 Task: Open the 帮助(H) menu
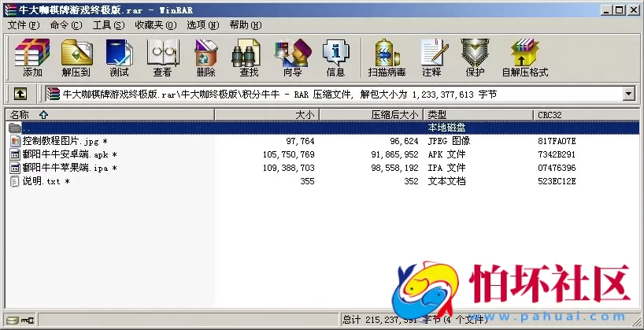tap(246, 25)
